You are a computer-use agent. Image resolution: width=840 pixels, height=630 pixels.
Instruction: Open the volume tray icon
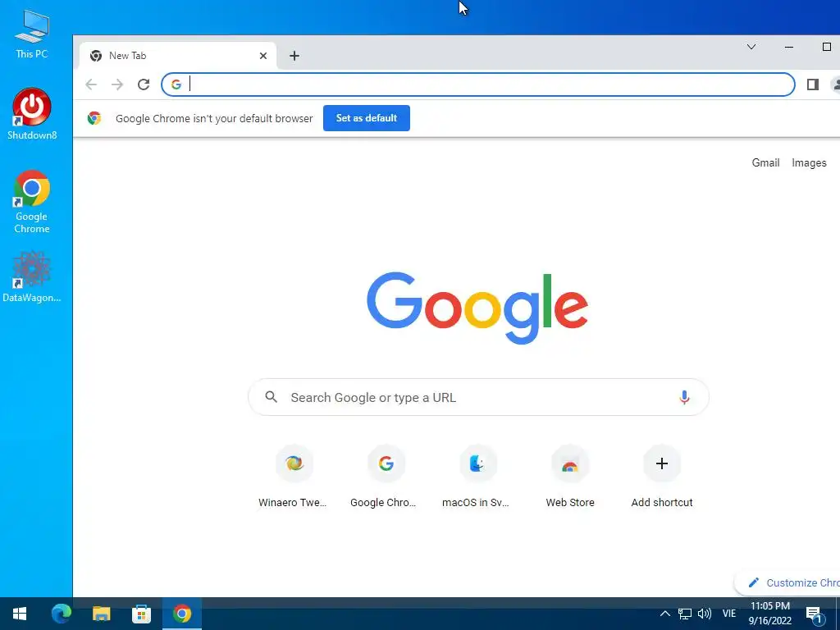tap(705, 614)
